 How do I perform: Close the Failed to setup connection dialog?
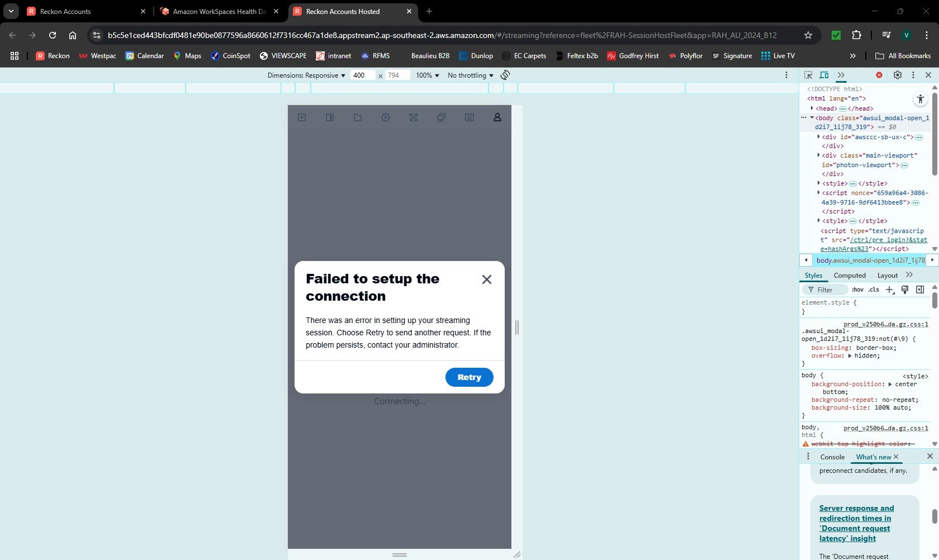487,279
